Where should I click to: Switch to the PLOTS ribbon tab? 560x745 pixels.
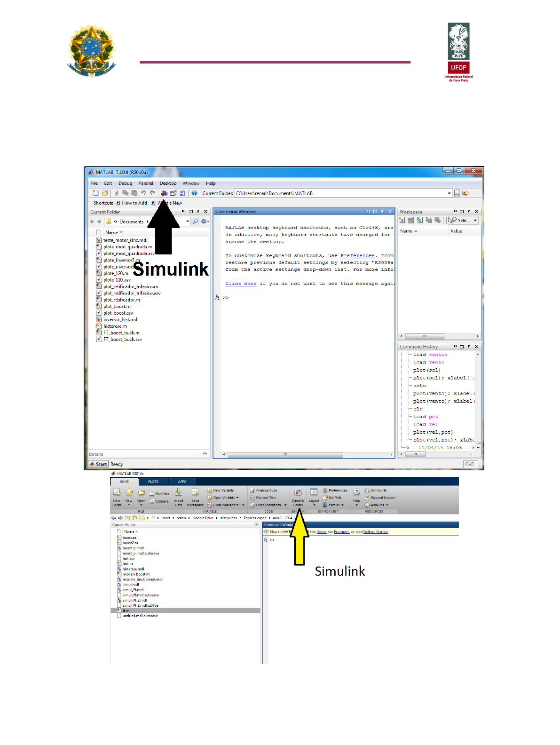(153, 482)
